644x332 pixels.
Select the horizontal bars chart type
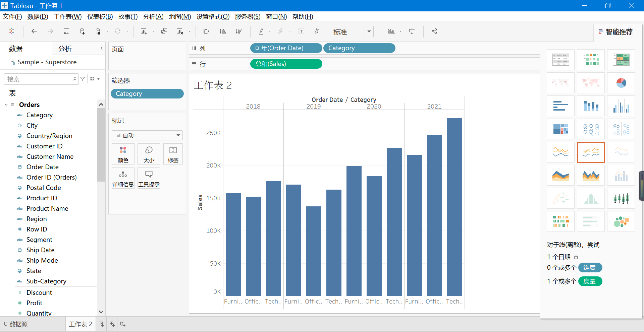560,106
